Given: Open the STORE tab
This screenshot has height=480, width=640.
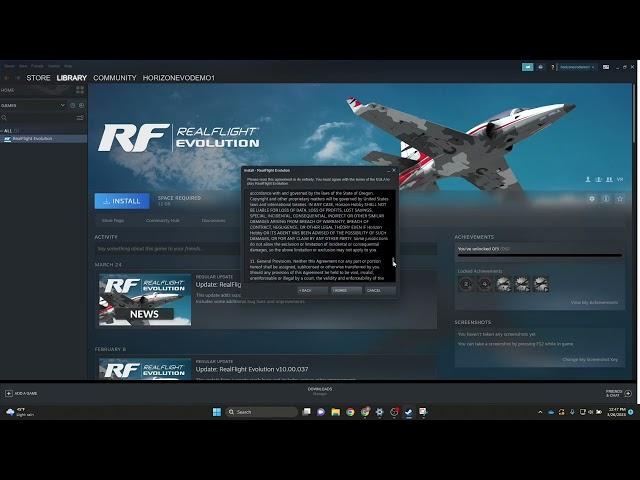Looking at the screenshot, I should (x=38, y=78).
